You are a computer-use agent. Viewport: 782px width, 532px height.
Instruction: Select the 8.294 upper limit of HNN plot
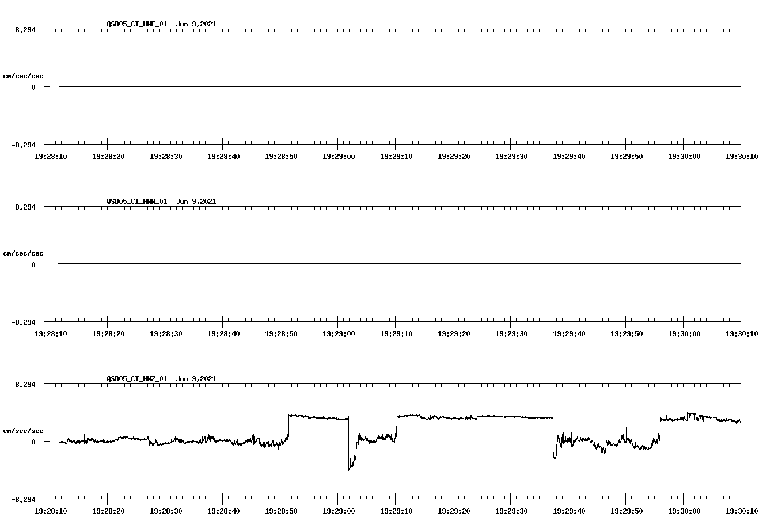25,207
